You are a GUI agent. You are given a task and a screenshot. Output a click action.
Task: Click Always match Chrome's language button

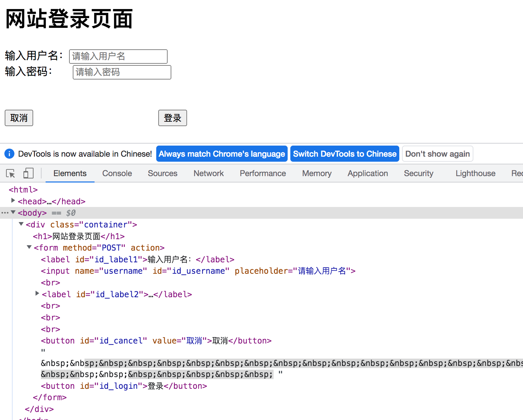tap(222, 154)
